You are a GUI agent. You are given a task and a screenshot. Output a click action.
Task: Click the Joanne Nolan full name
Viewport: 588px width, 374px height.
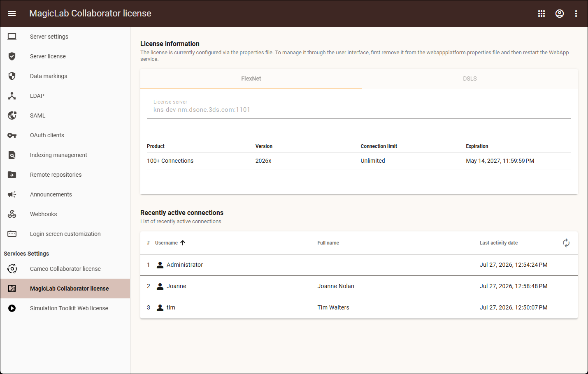[x=336, y=286]
